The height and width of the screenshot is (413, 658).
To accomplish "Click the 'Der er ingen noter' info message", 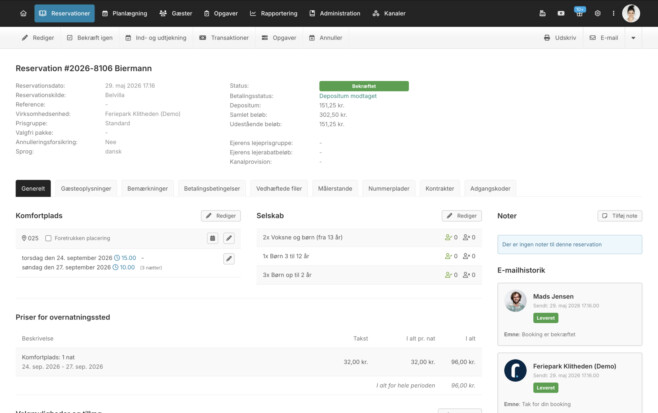I will click(x=569, y=244).
